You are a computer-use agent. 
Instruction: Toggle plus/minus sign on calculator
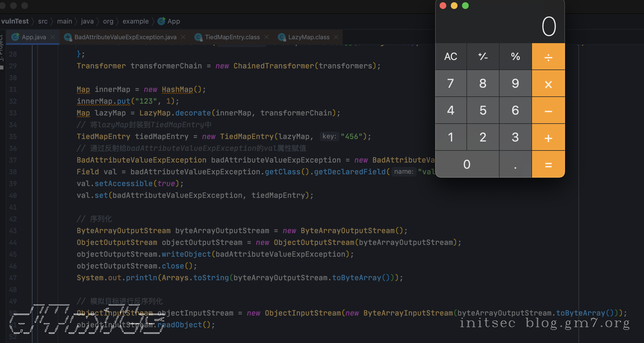[x=483, y=57]
